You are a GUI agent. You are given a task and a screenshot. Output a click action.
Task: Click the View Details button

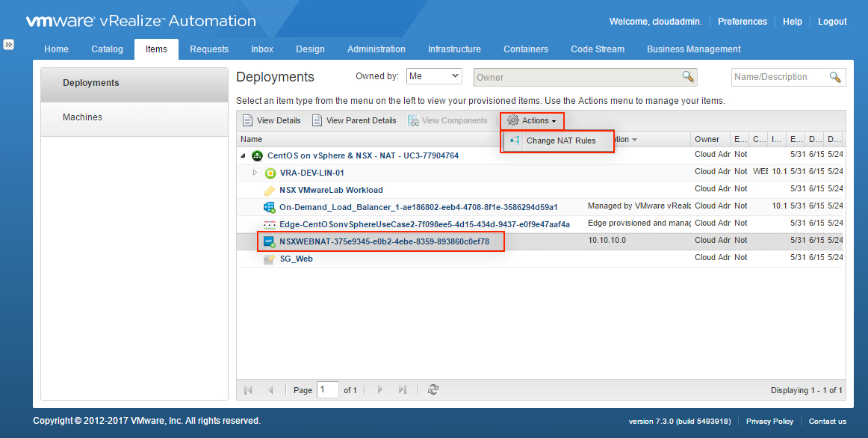[x=272, y=120]
